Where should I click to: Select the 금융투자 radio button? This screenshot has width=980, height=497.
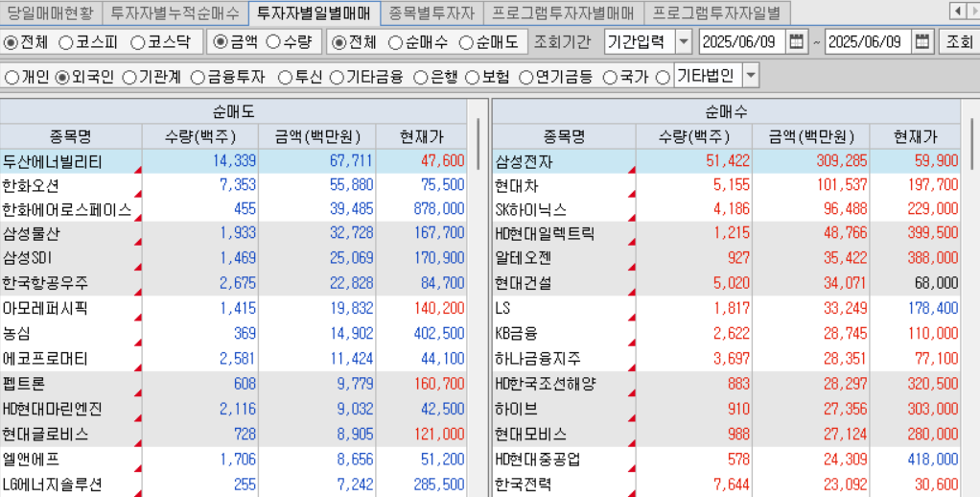tap(198, 78)
